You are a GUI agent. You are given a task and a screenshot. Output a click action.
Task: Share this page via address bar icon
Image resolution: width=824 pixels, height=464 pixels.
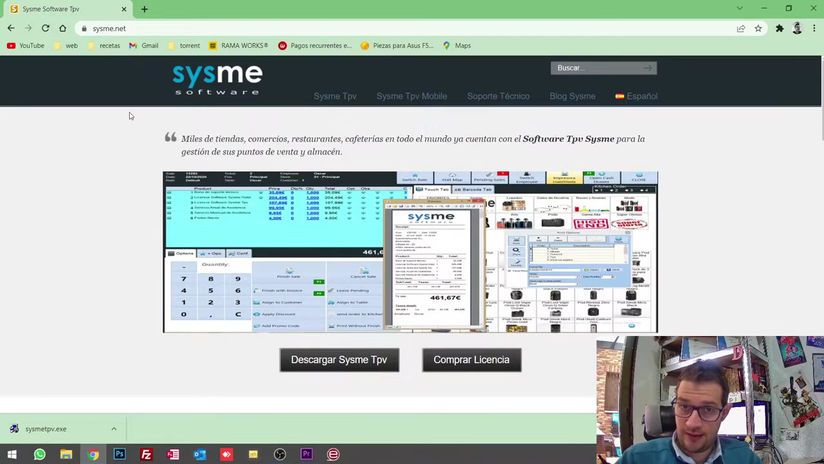(741, 28)
